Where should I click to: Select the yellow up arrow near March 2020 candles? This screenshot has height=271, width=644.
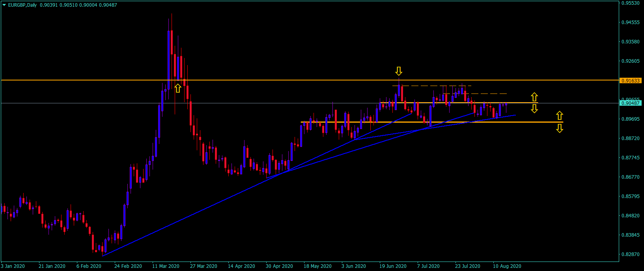click(x=178, y=88)
